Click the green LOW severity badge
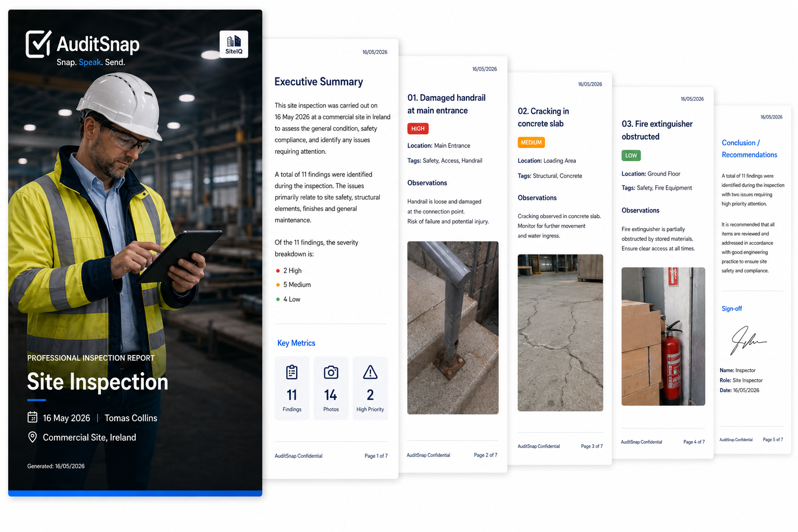This screenshot has height=532, width=798. pos(631,155)
